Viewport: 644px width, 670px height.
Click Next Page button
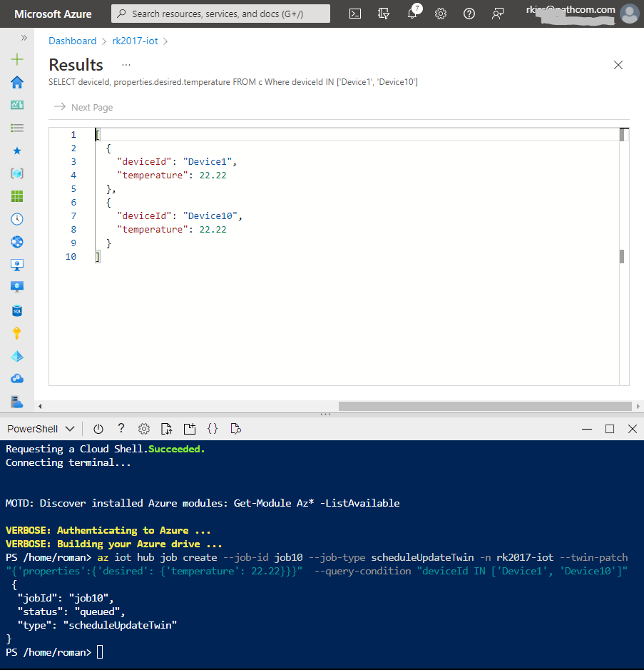tap(83, 107)
